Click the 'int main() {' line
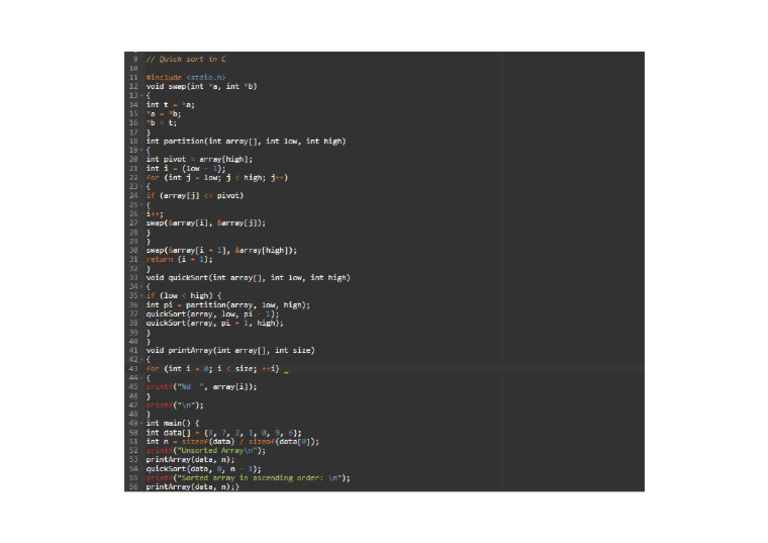The height and width of the screenshot is (543, 768). tap(172, 423)
